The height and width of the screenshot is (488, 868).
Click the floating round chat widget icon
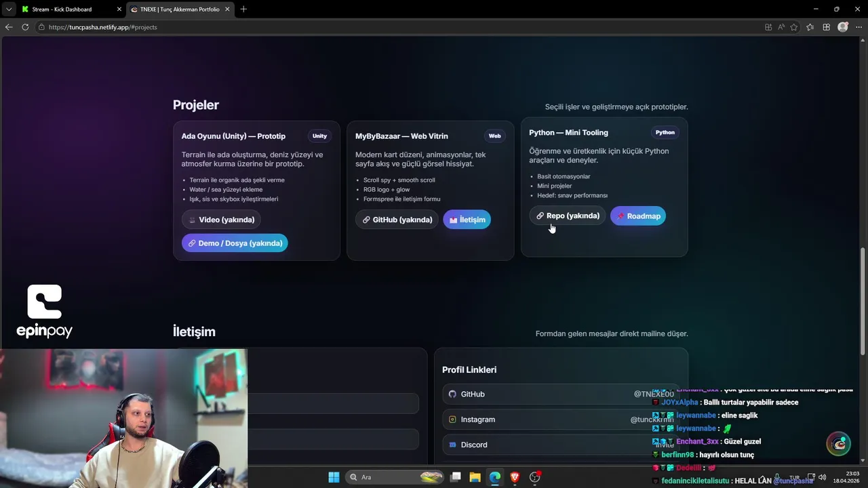point(839,444)
